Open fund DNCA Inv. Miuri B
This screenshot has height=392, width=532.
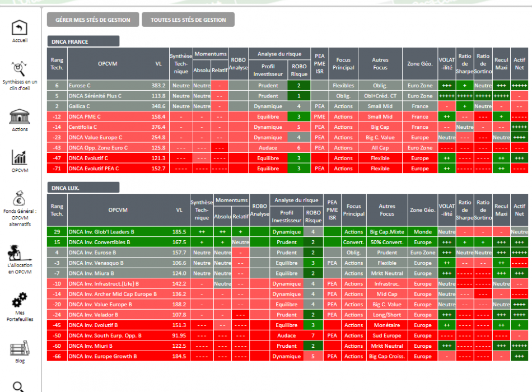[x=91, y=346]
